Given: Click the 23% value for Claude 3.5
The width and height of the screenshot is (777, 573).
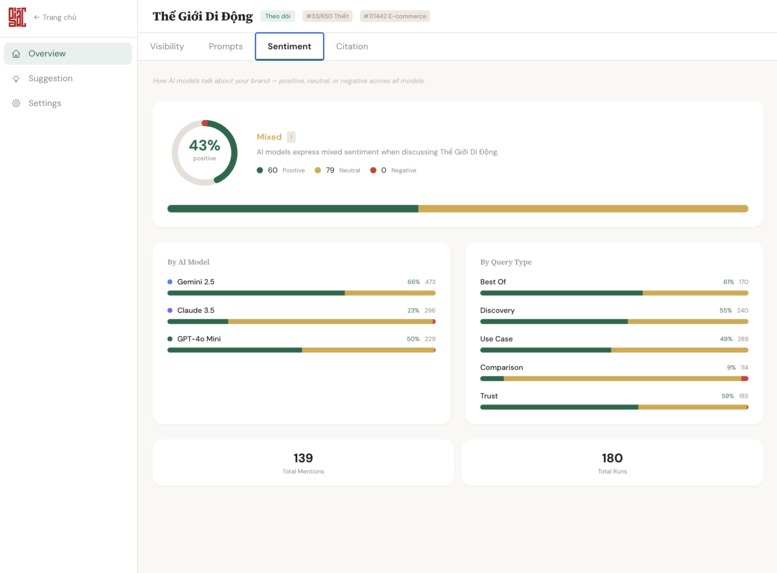Looking at the screenshot, I should pos(413,310).
